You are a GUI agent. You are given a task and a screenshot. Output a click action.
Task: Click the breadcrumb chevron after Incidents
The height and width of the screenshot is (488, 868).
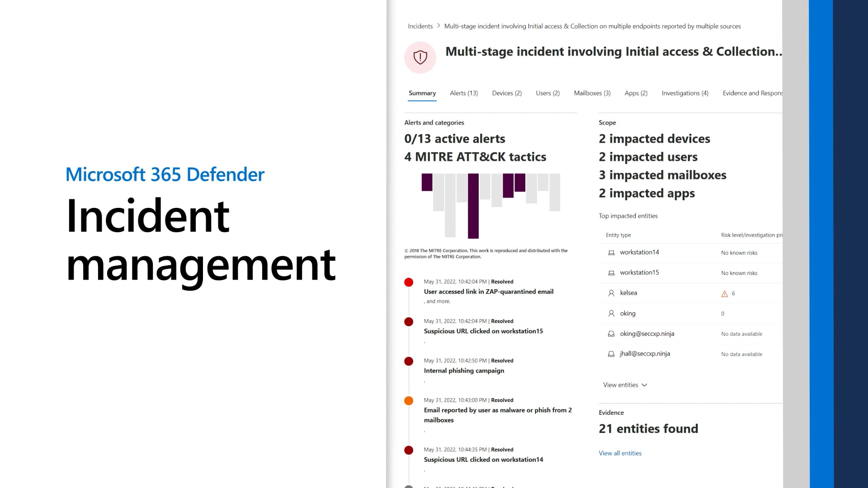[439, 26]
